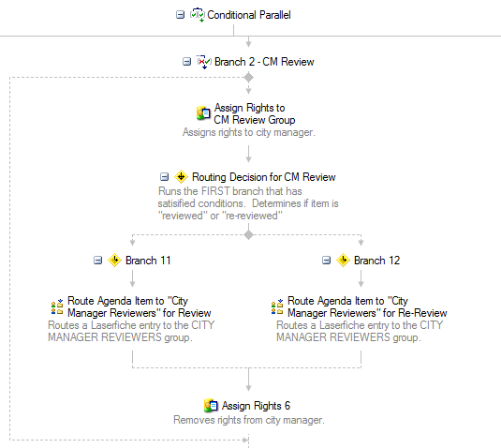Collapse the Conditional Parallel activity
This screenshot has width=501, height=448.
(180, 15)
